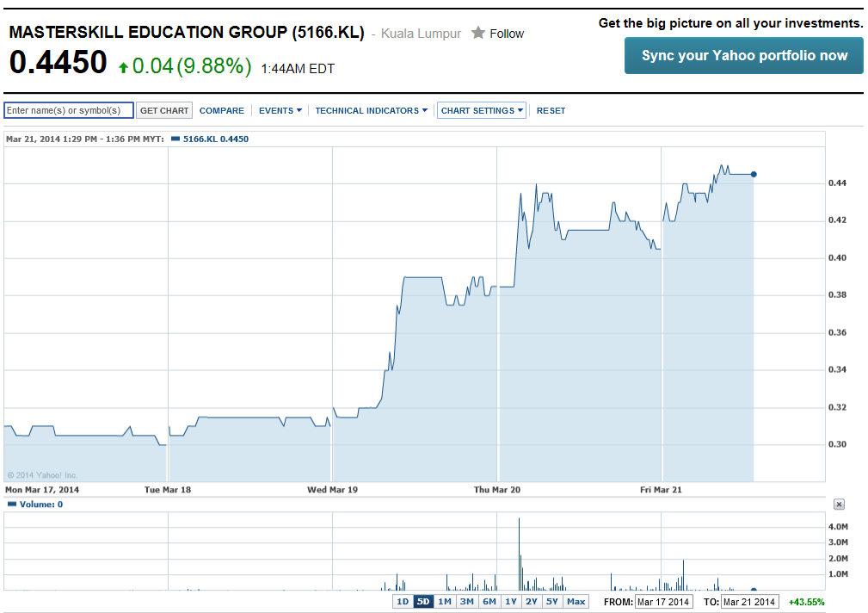Click the Wed Mar 19 axis label
The image size is (868, 613).
pyautogui.click(x=332, y=489)
